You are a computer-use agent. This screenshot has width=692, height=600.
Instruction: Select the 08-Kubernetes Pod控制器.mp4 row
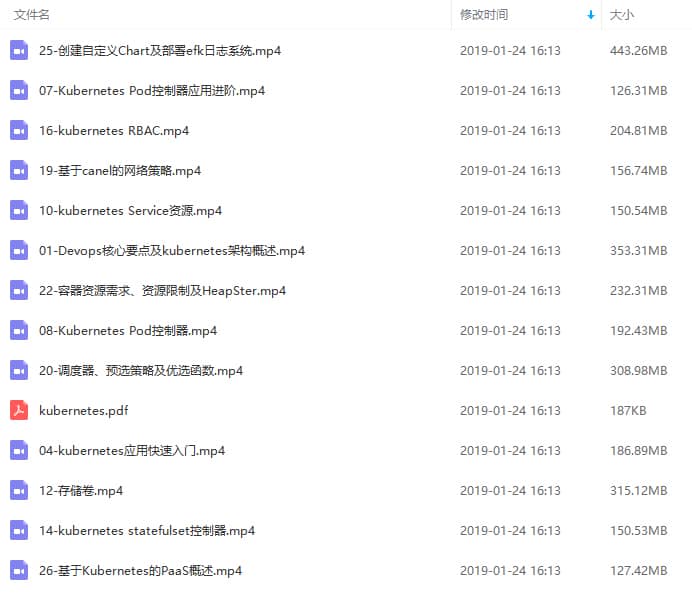[x=346, y=330]
